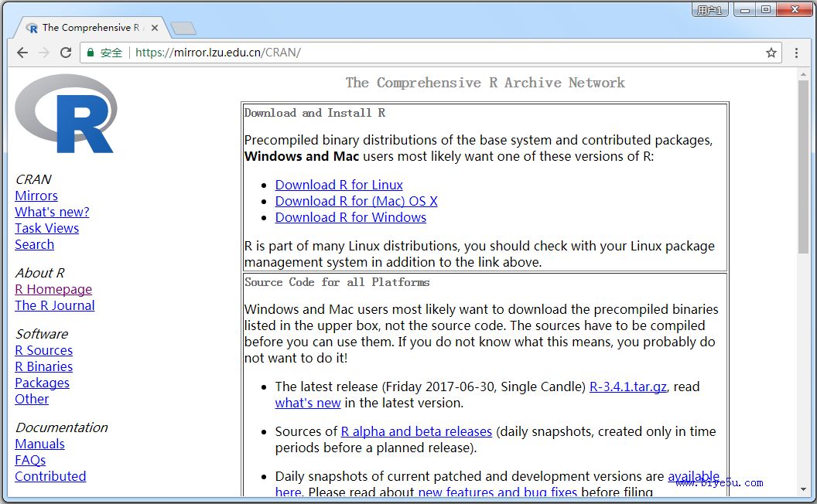
Task: Click the 'Documentation' sidebar heading
Action: [x=61, y=427]
